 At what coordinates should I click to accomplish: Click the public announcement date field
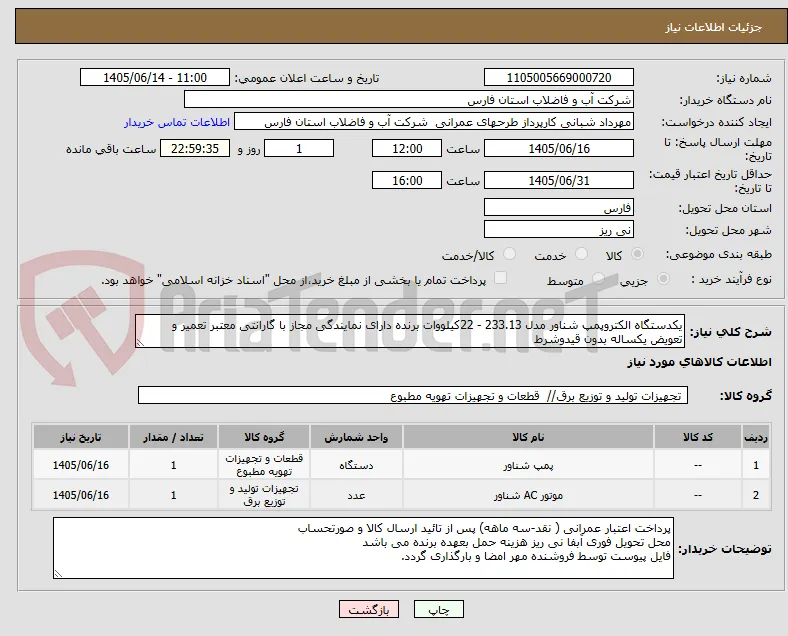click(155, 77)
